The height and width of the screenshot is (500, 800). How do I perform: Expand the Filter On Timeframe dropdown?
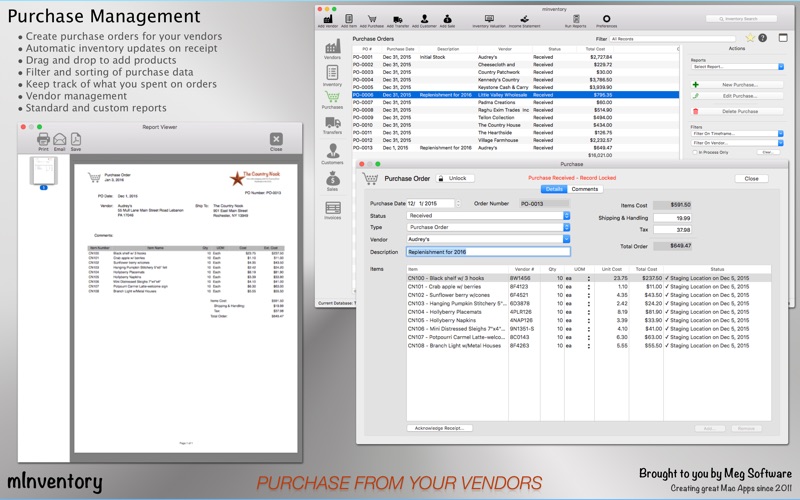pyautogui.click(x=737, y=134)
